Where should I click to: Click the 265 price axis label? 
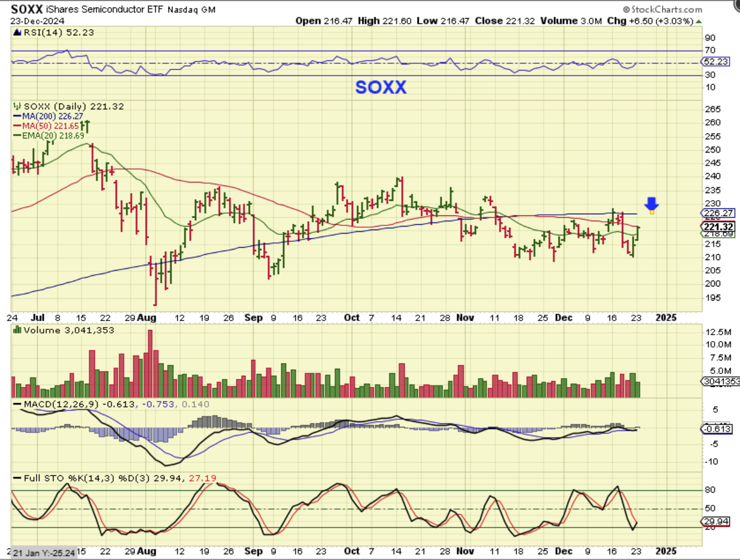point(712,109)
